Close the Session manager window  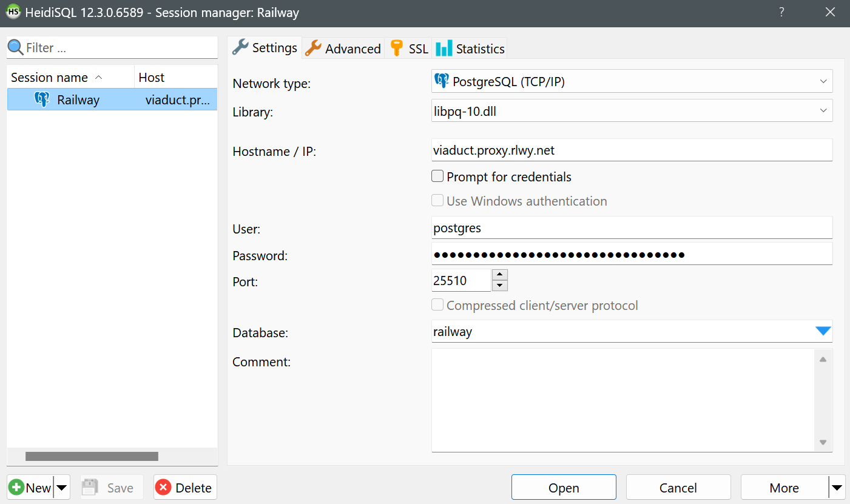(x=831, y=12)
